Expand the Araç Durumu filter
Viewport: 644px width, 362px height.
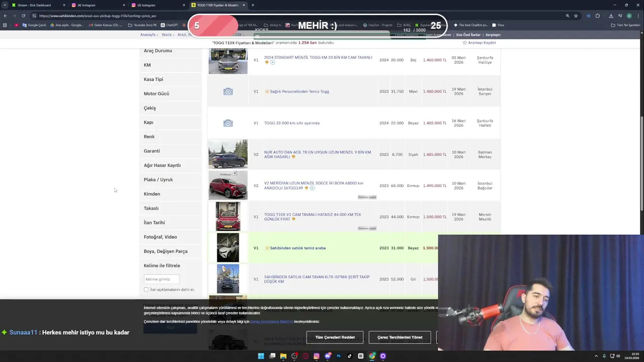171,51
